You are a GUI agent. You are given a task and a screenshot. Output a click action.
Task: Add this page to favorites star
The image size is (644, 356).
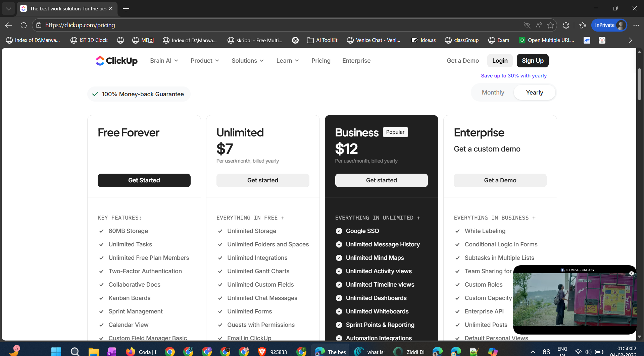[550, 25]
